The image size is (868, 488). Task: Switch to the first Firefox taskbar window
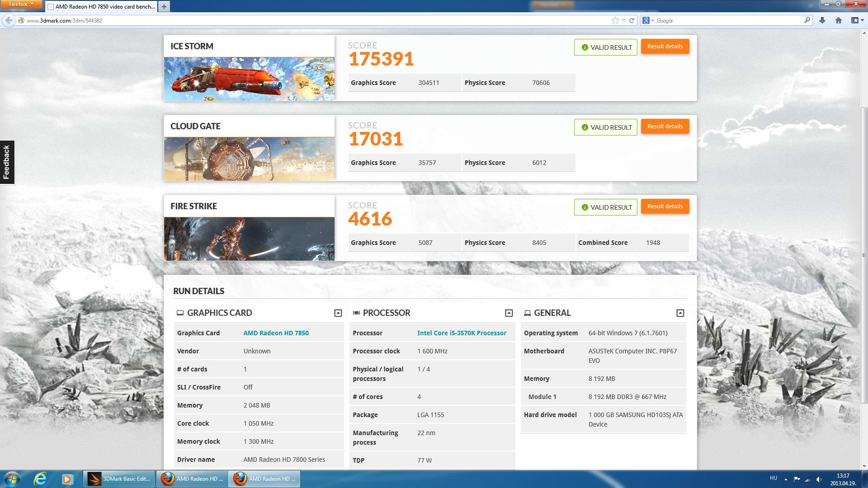pos(192,479)
